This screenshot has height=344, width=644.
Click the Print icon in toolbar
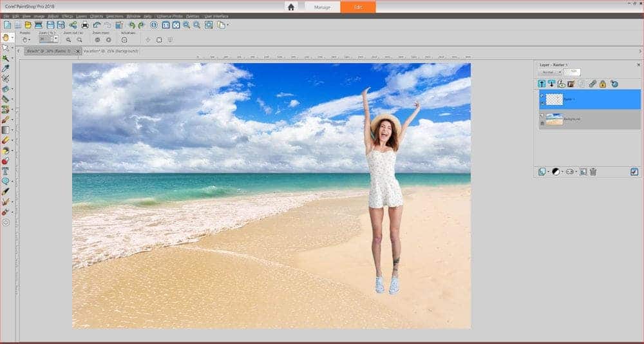(85, 25)
